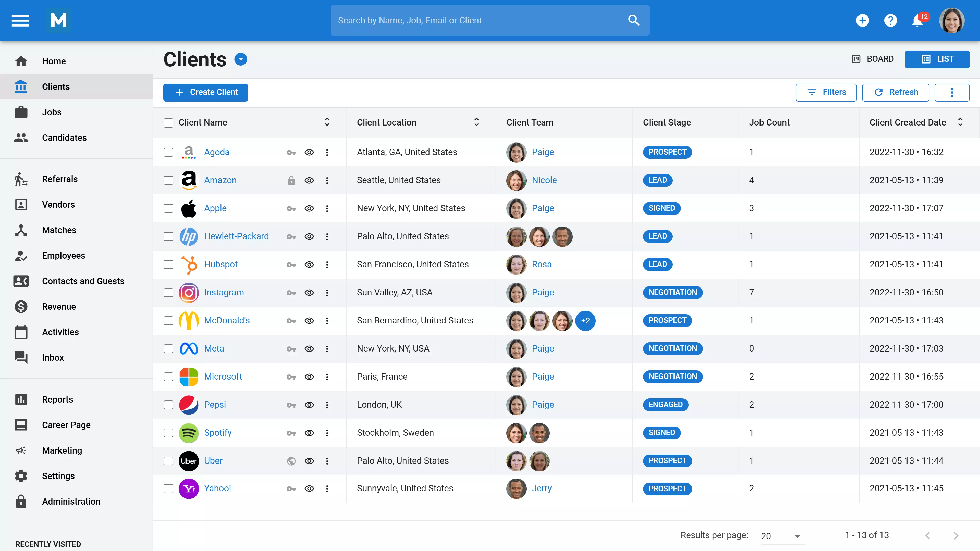
Task: Open the Hewlett-Packard client link
Action: 236,236
